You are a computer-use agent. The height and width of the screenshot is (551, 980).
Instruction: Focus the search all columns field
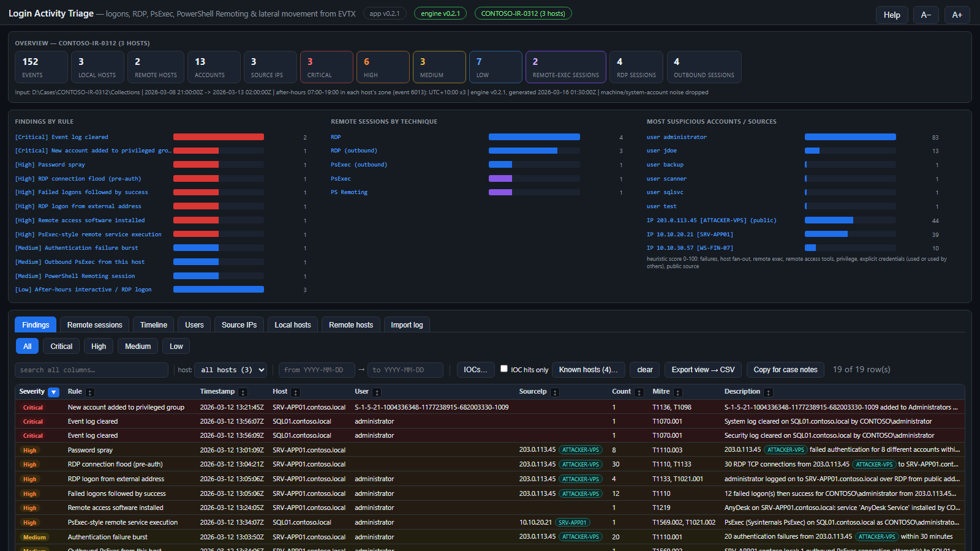coord(92,370)
